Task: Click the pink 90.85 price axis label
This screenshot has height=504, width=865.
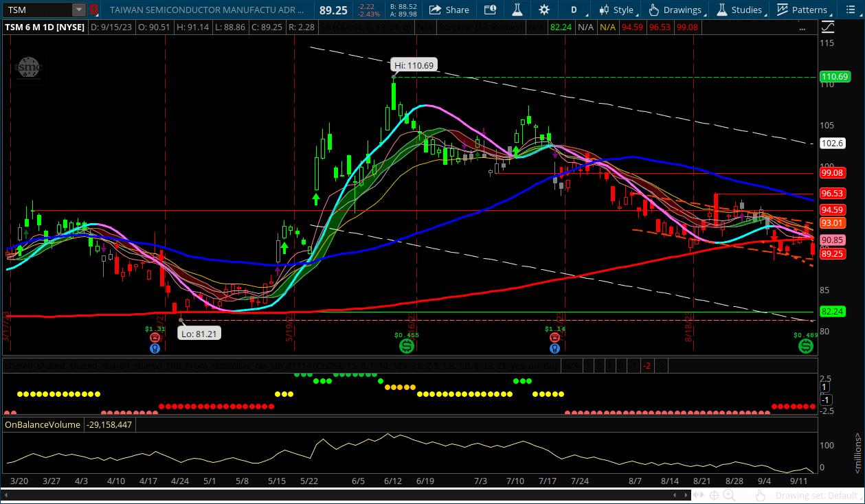Action: pos(833,240)
